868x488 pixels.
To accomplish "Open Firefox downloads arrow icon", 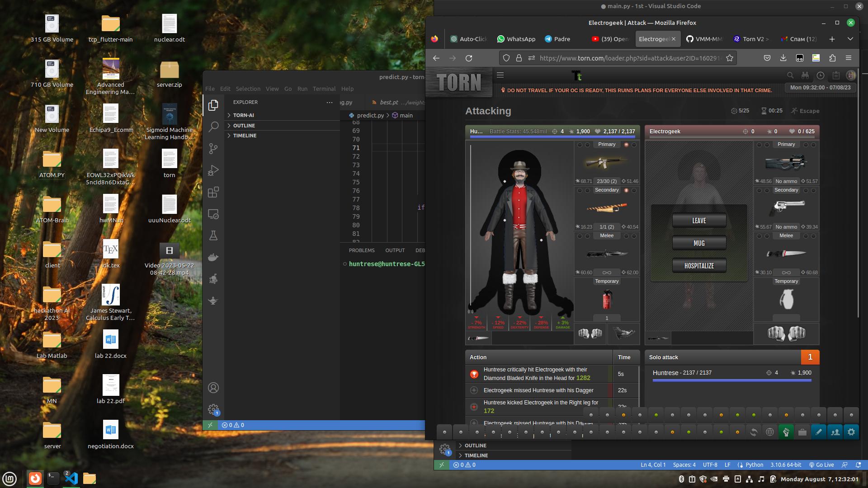I will [x=783, y=58].
